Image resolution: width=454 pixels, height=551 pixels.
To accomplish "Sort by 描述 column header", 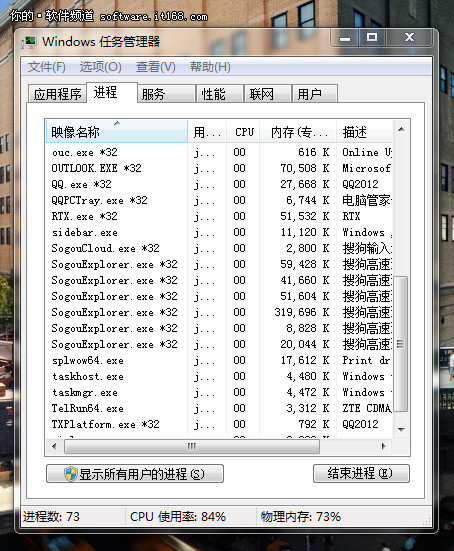I will pyautogui.click(x=364, y=131).
